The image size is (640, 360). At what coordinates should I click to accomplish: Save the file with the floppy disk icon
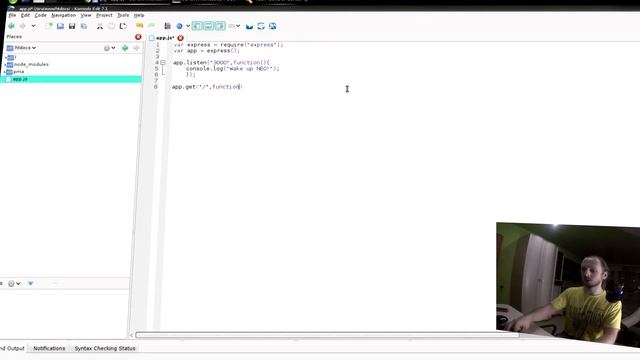click(72, 26)
